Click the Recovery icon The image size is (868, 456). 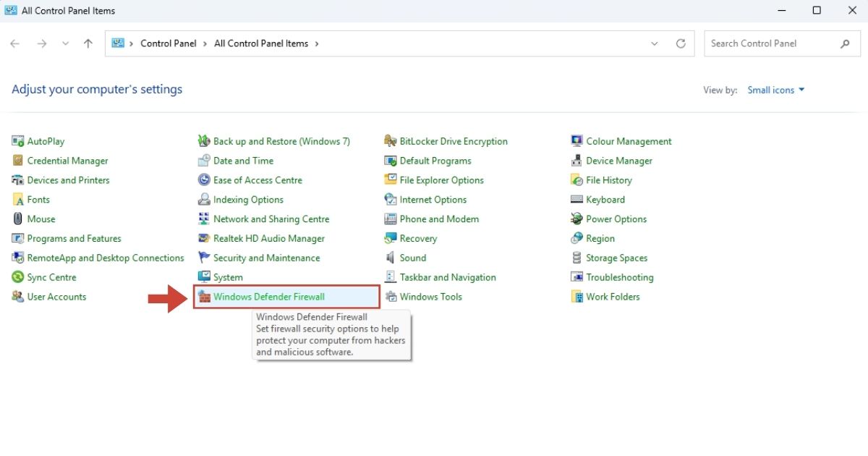pyautogui.click(x=391, y=239)
